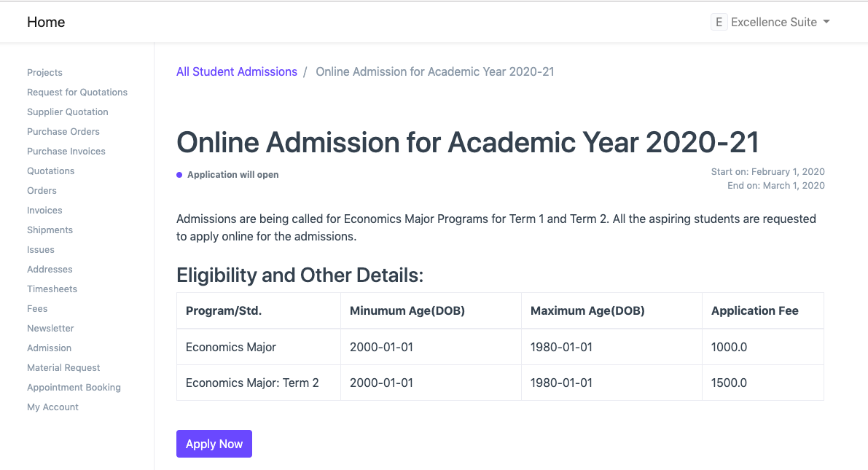Screen dimensions: 868x470
Task: Open the Home menu item
Action: coord(46,22)
